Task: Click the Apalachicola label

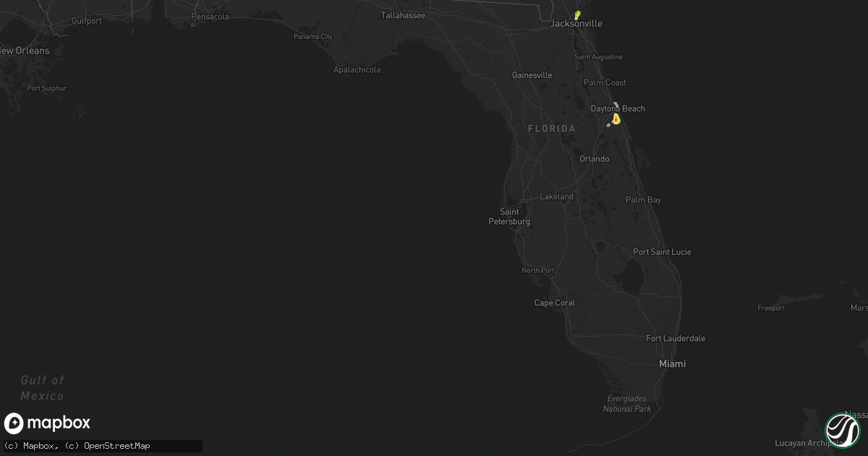Action: pyautogui.click(x=357, y=70)
